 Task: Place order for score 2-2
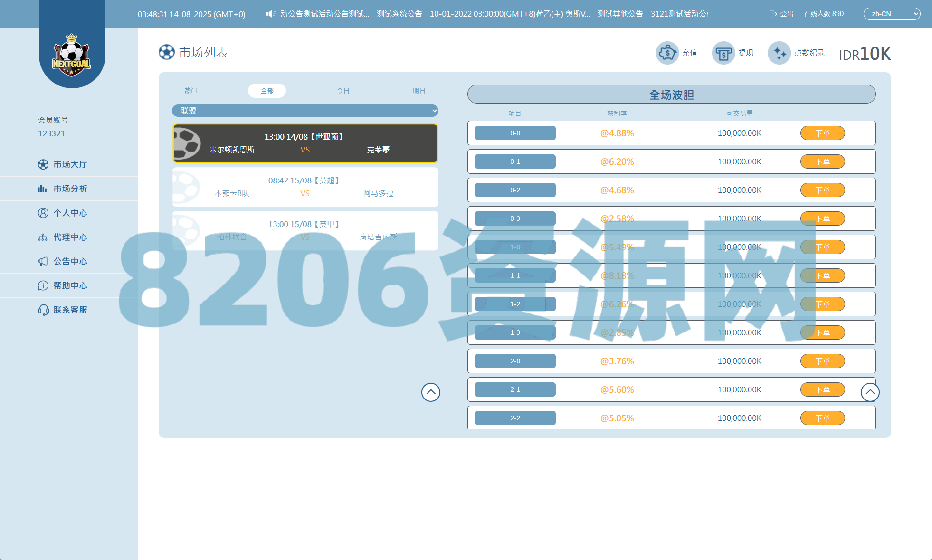tap(822, 418)
